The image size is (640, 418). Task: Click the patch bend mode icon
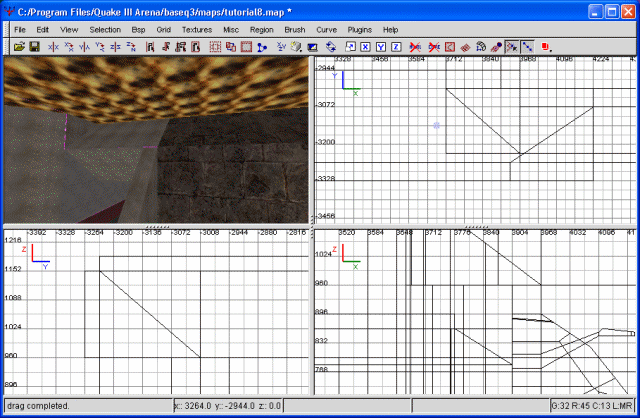point(481,47)
